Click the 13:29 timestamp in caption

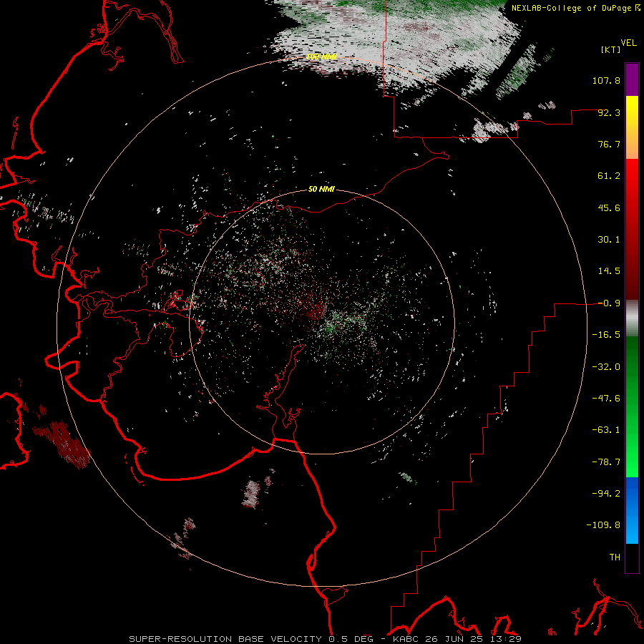(506, 639)
